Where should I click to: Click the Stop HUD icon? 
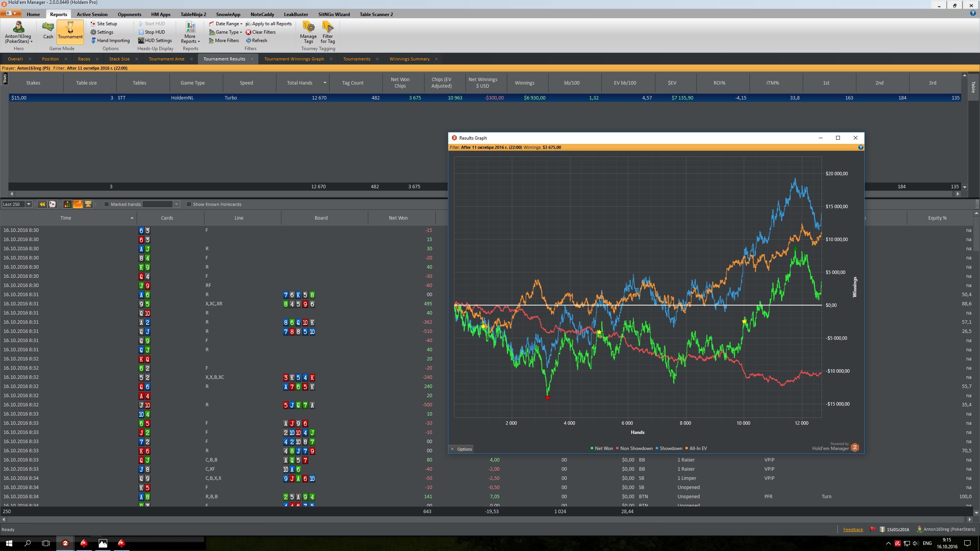[x=141, y=32]
